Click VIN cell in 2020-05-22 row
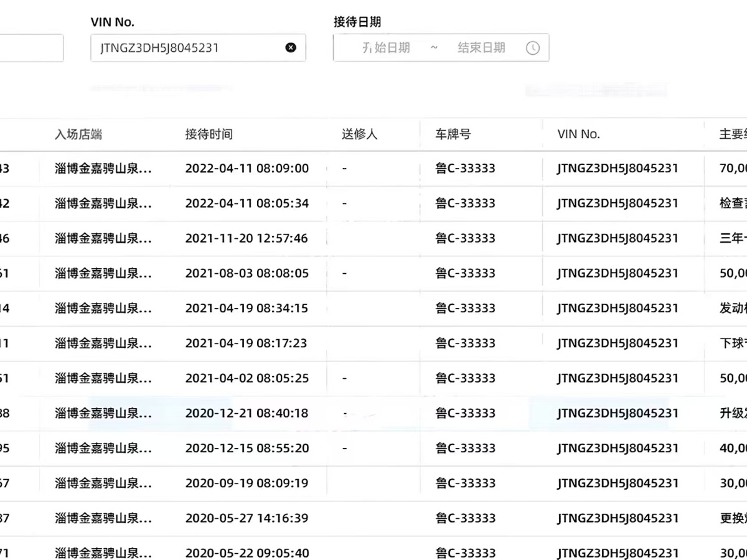This screenshot has width=747, height=560. coord(618,553)
